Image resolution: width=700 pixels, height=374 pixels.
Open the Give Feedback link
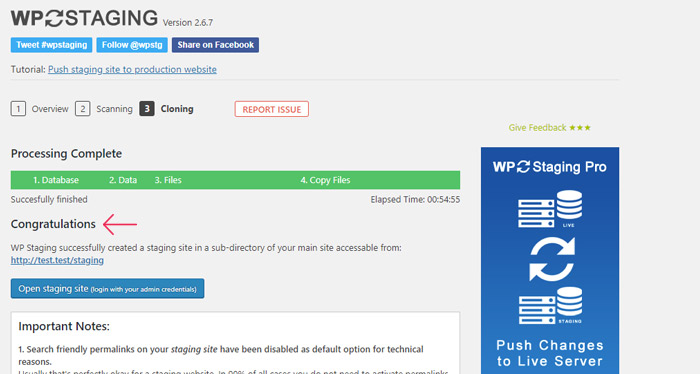coord(550,128)
